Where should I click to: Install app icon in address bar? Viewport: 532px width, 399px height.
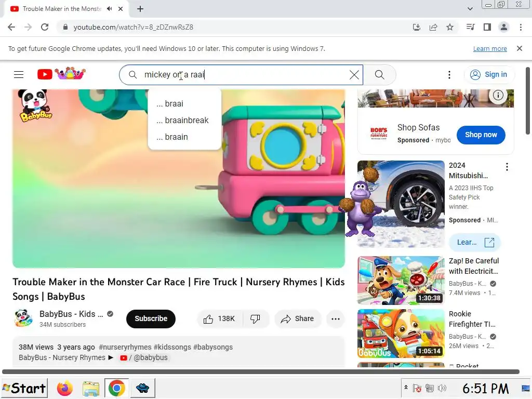pyautogui.click(x=416, y=27)
